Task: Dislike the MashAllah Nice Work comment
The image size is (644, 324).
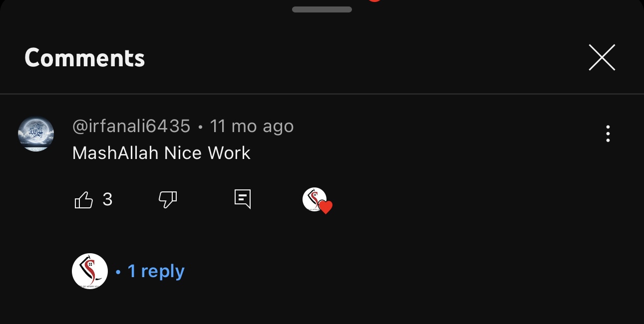Action: pos(168,200)
